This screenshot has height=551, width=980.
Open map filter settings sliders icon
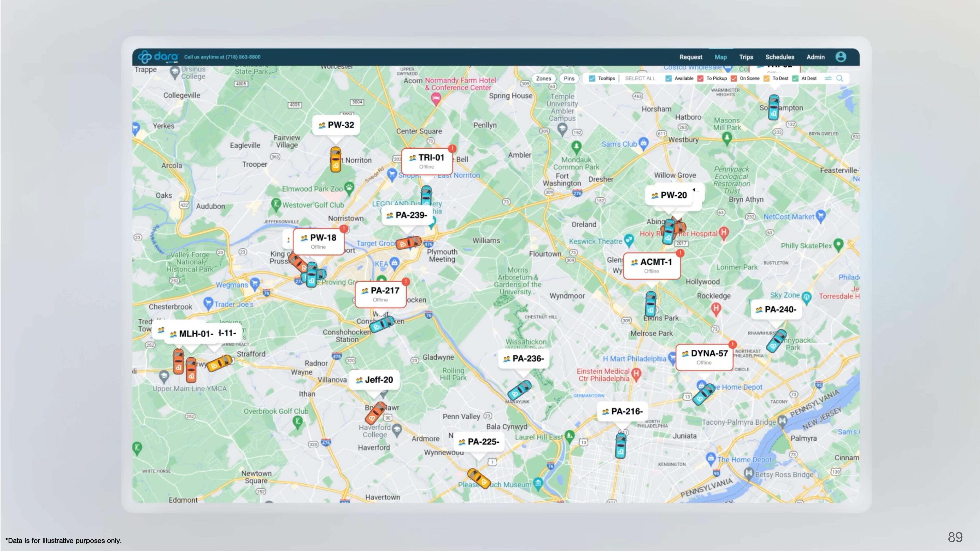click(828, 78)
